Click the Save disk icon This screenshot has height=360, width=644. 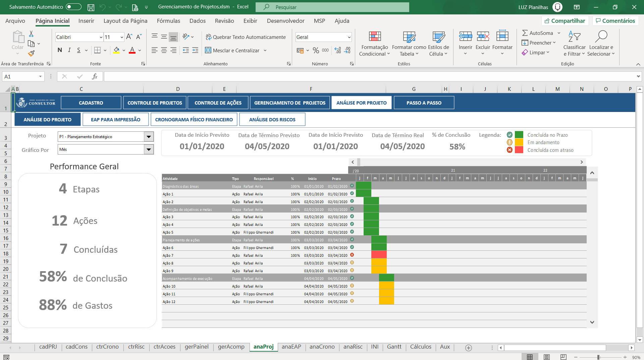[x=91, y=7]
